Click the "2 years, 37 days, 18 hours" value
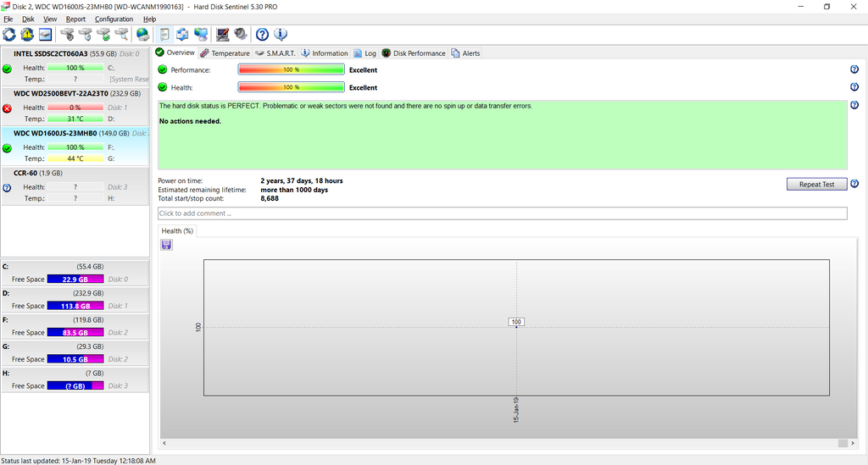The image size is (868, 465). point(302,180)
